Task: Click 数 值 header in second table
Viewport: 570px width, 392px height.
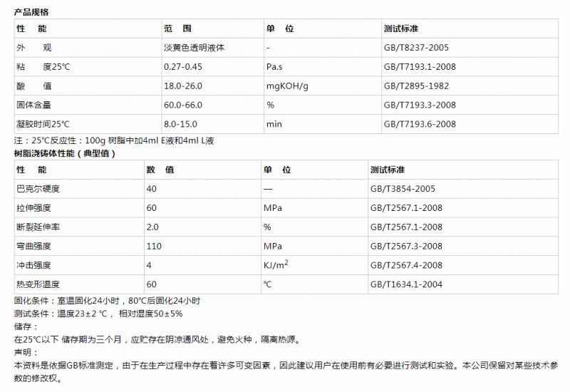Action: click(160, 170)
